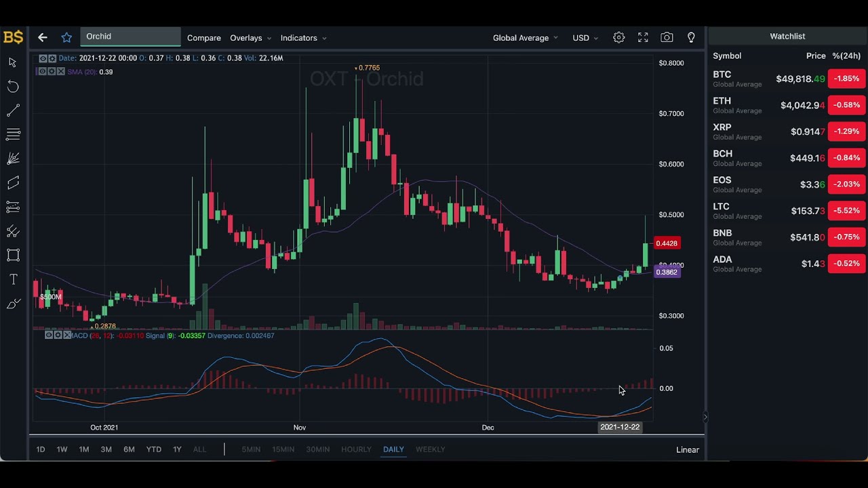Switch to WEEKLY candle interval

tap(430, 449)
